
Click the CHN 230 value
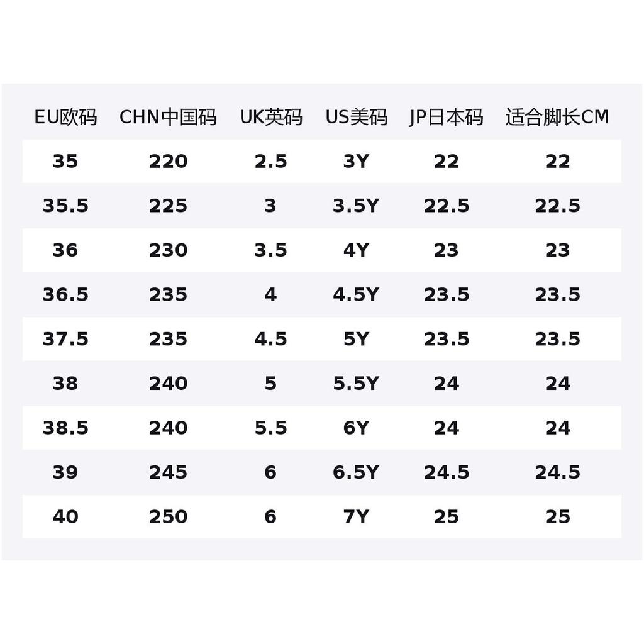[x=168, y=250]
